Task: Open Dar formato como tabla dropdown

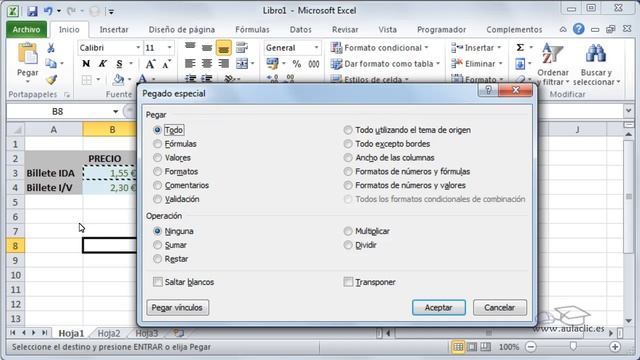Action: (x=385, y=64)
